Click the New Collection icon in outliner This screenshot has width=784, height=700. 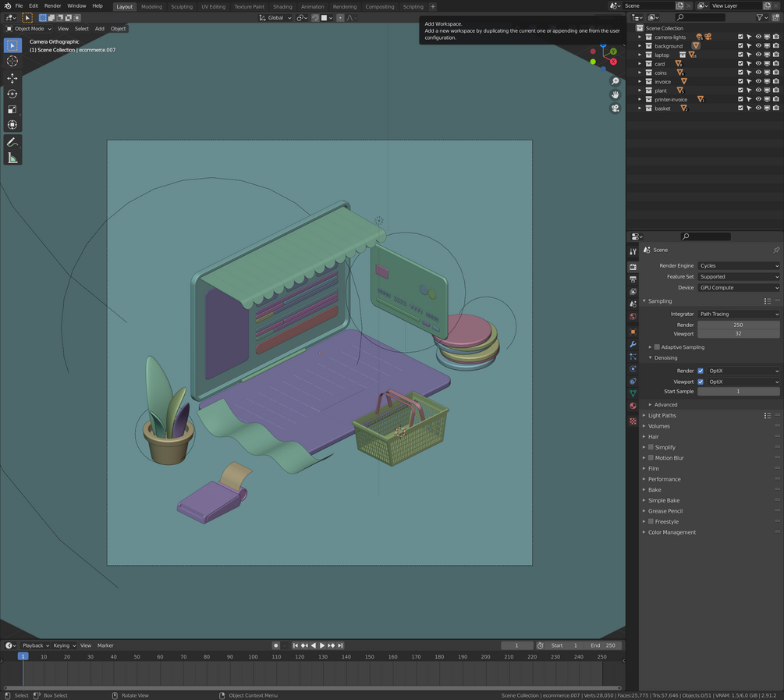coord(775,17)
